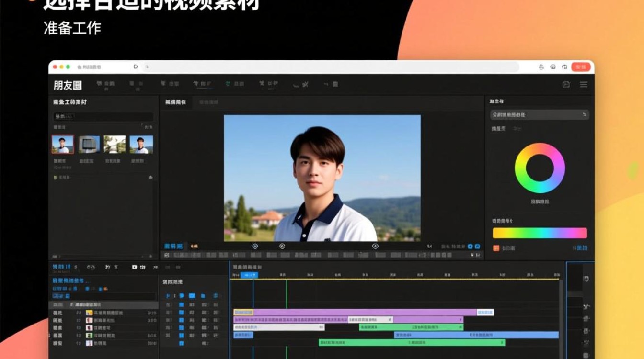Click the chat-style icon beside the hamburger menu
The width and height of the screenshot is (644, 359).
(566, 84)
